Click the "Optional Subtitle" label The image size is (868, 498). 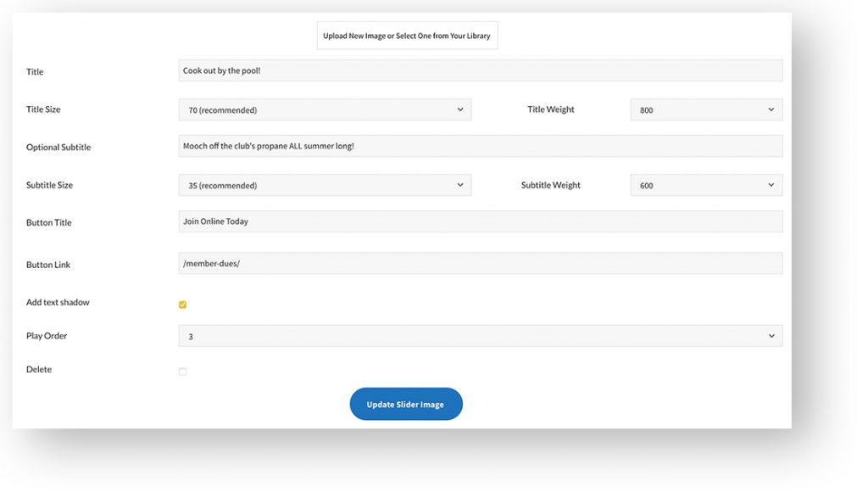coord(58,148)
